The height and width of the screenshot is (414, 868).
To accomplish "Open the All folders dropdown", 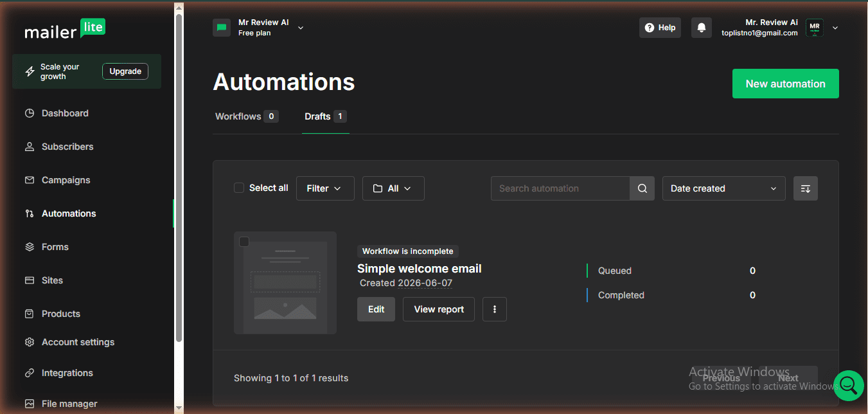I will (x=393, y=188).
